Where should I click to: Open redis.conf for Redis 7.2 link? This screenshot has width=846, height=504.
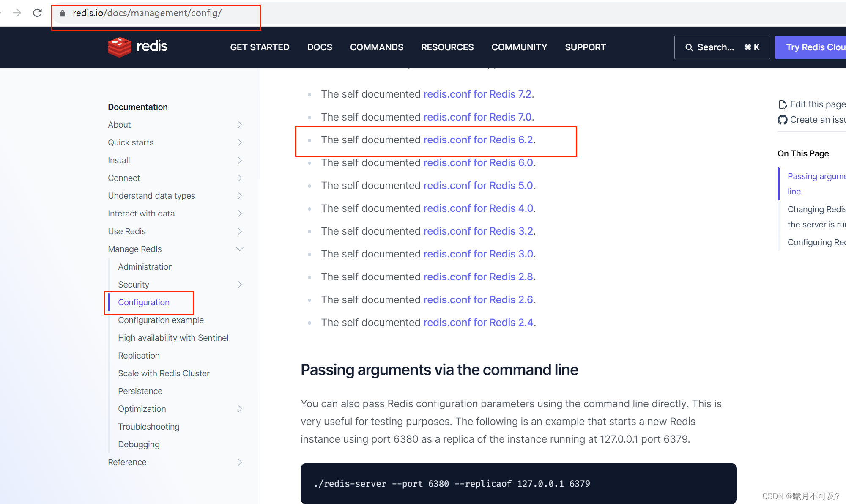(x=477, y=94)
